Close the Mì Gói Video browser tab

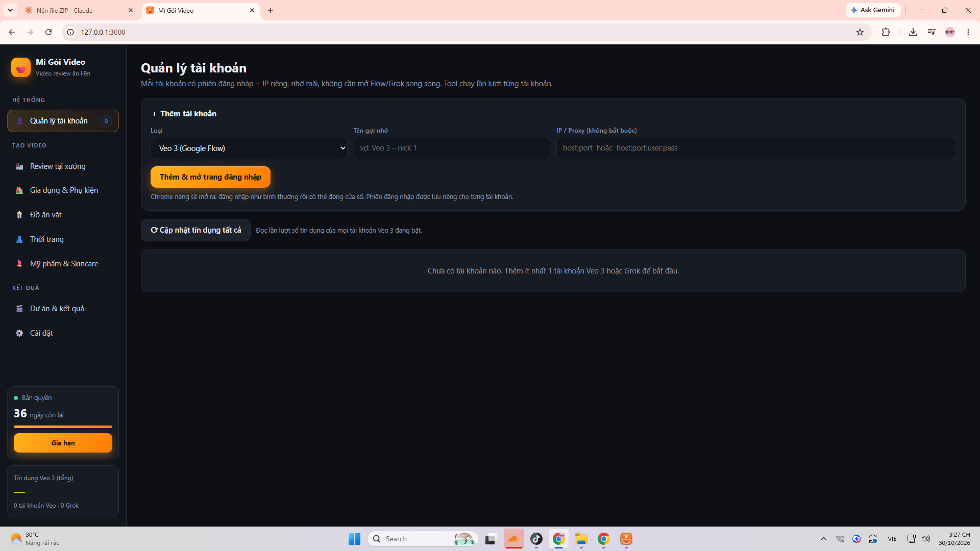[x=252, y=10]
